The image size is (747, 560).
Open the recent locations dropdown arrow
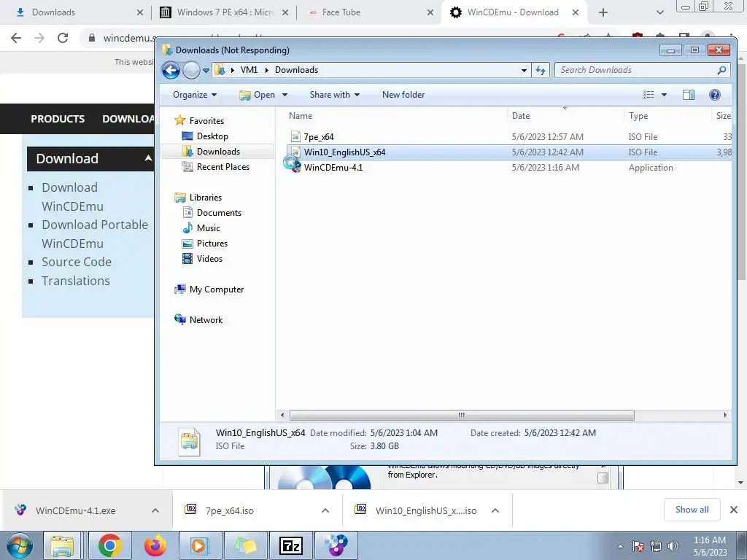point(206,71)
